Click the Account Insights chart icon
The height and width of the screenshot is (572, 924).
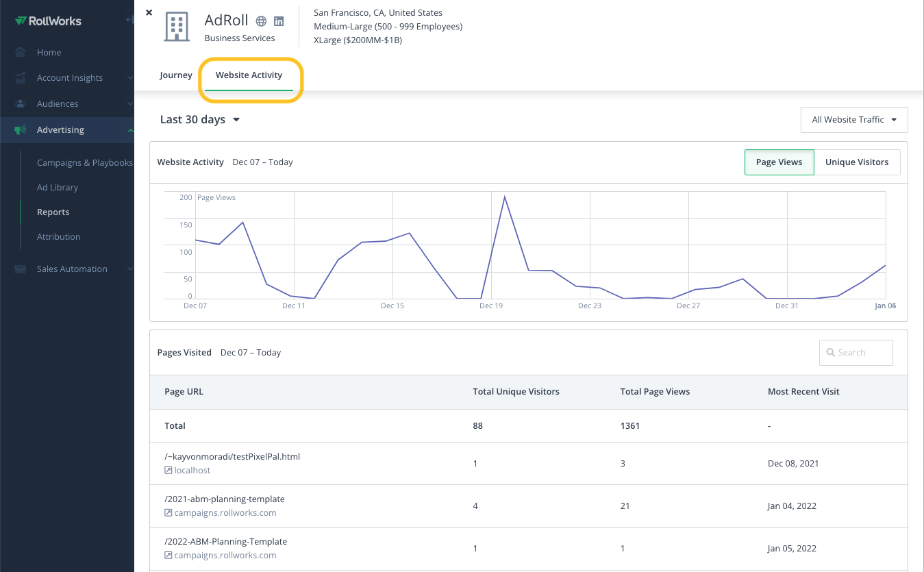click(21, 78)
